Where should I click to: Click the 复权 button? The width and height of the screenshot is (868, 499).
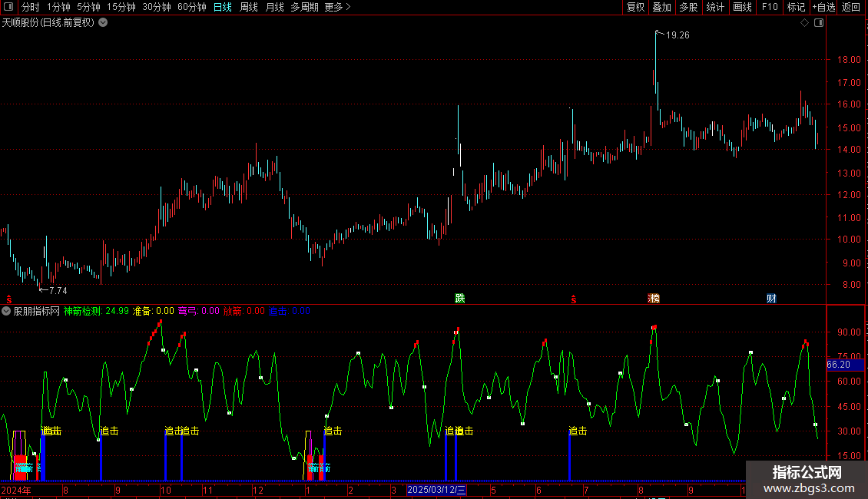coord(635,7)
